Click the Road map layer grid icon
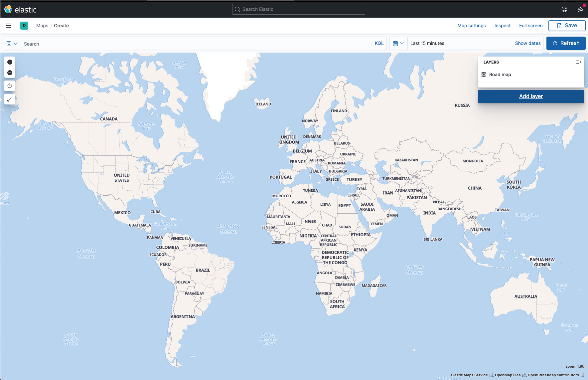 pos(484,75)
